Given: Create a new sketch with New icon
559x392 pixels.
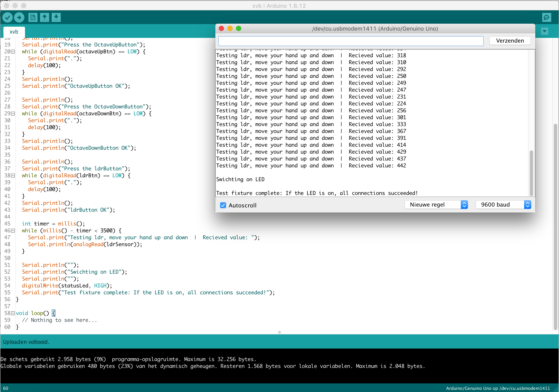Looking at the screenshot, I should coord(33,17).
